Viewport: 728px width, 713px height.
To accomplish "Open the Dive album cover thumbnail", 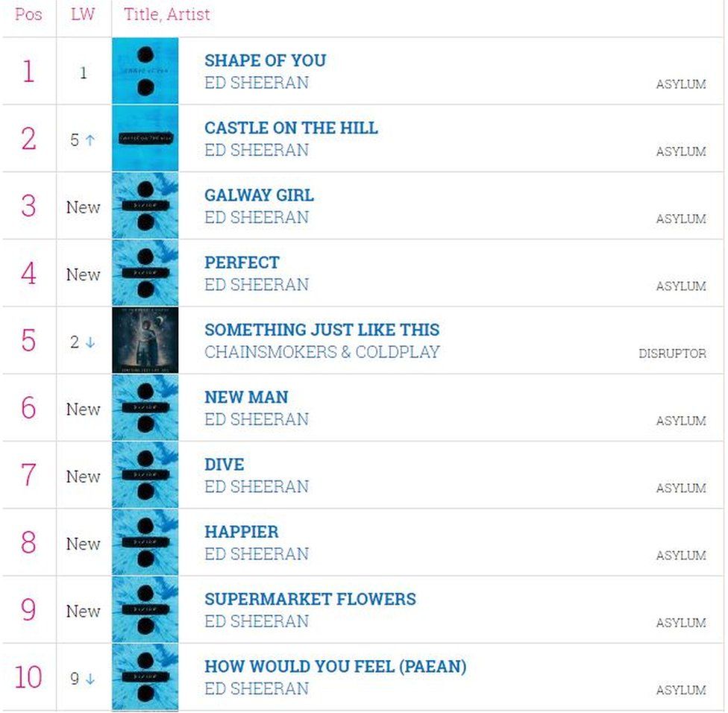I will click(145, 475).
